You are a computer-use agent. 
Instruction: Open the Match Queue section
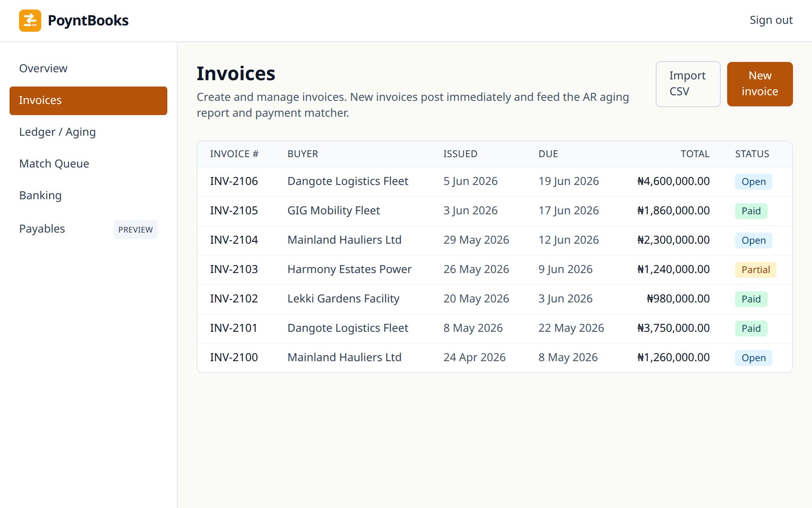(x=88, y=164)
